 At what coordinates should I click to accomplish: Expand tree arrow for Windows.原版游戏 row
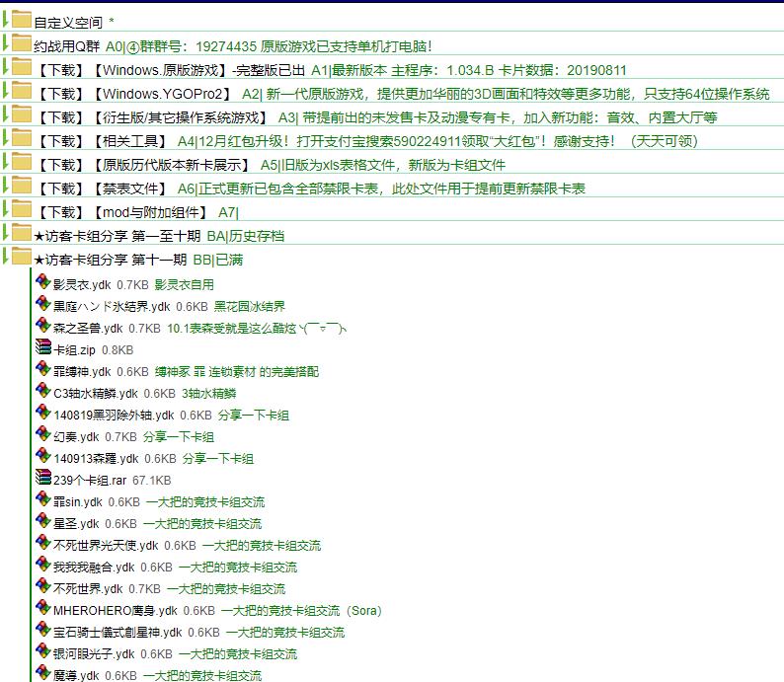point(6,66)
